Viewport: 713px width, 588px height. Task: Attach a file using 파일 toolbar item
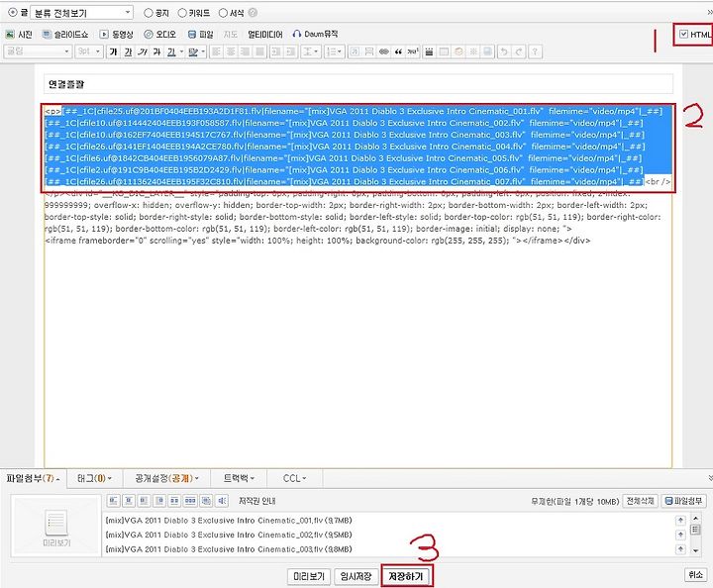(200, 34)
